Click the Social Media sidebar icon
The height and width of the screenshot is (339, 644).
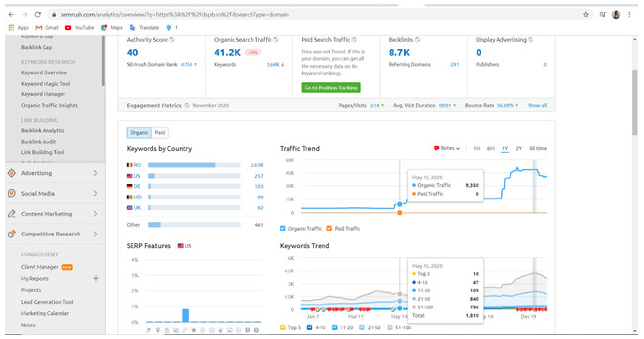click(12, 193)
